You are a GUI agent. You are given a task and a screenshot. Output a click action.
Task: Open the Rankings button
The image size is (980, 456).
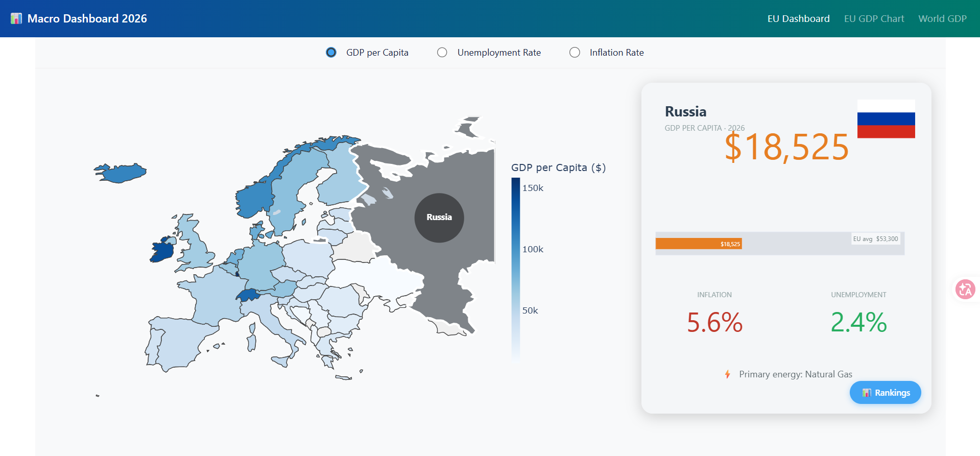pyautogui.click(x=886, y=393)
